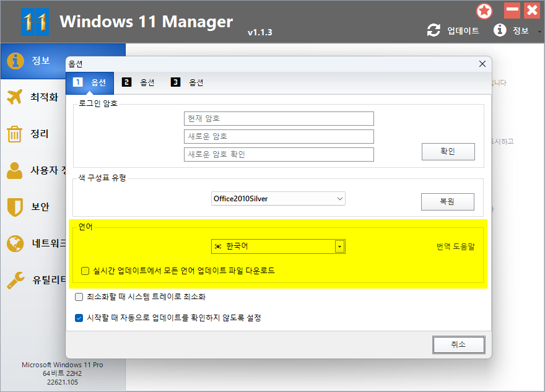The height and width of the screenshot is (392, 545).
Task: Click the 업데이트 text in header
Action: tap(463, 30)
